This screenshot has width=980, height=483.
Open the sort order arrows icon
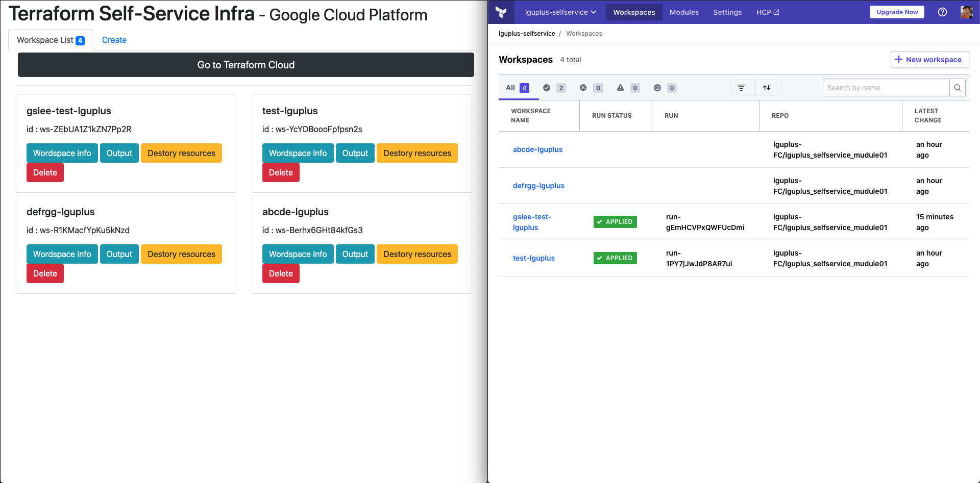click(767, 88)
